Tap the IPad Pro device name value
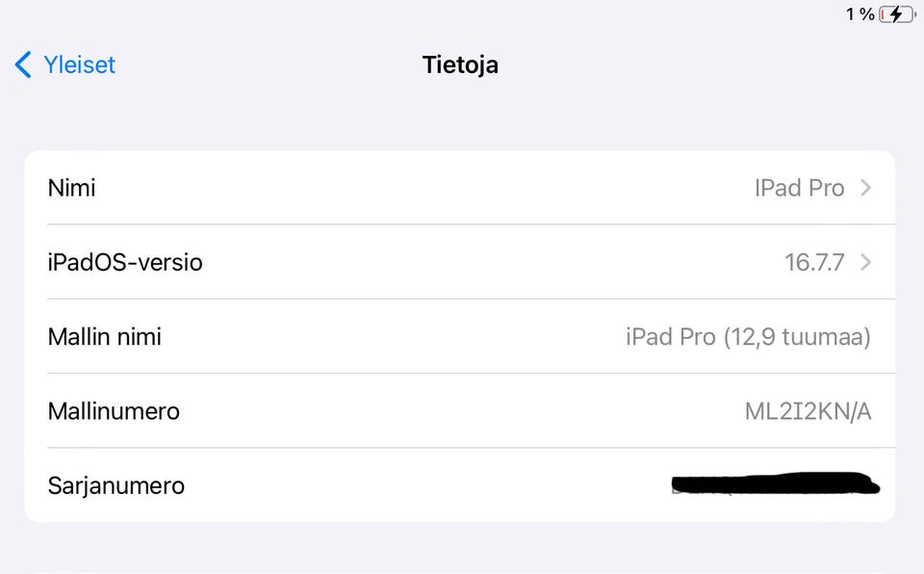This screenshot has height=574, width=924. [x=799, y=188]
